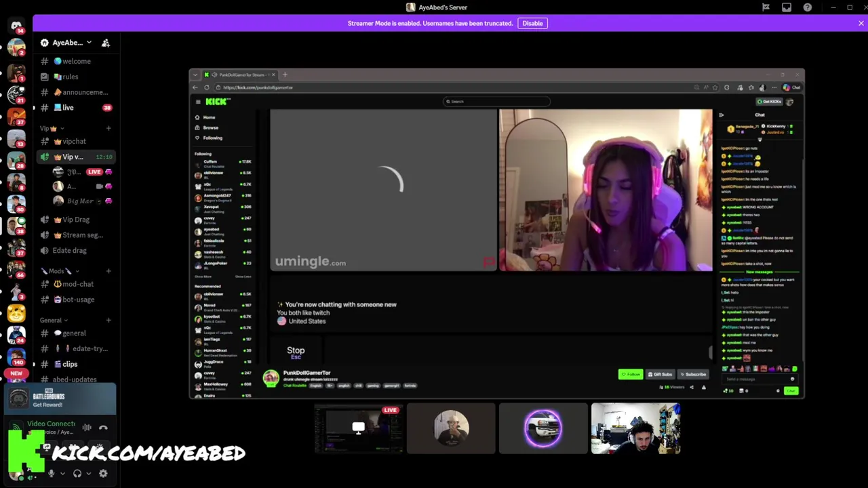868x488 pixels.
Task: Click the Follow button on Kick stream
Action: [631, 374]
